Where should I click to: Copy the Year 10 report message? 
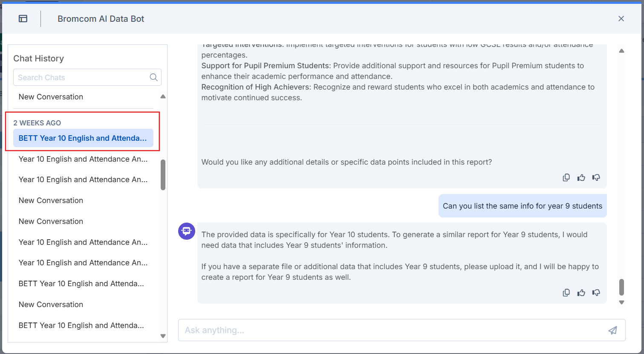click(x=566, y=177)
